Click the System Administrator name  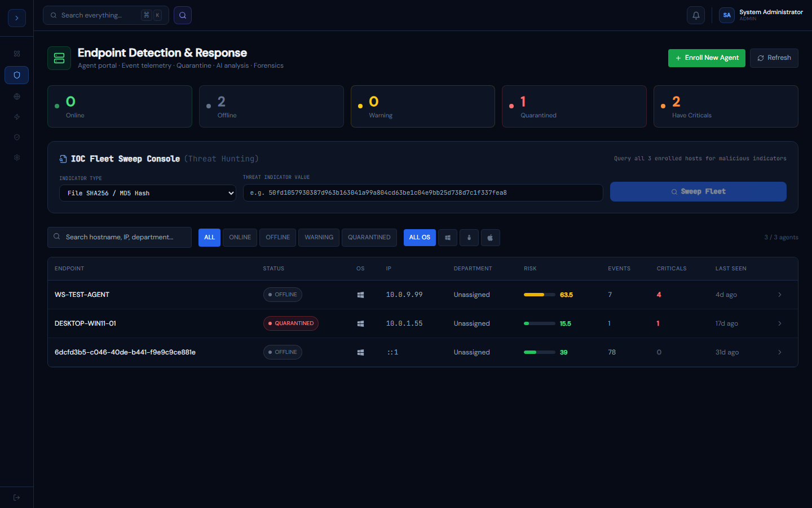coord(771,12)
